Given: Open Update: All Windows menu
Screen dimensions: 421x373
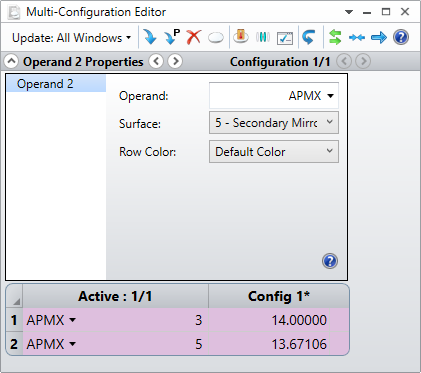Looking at the screenshot, I should pyautogui.click(x=71, y=38).
